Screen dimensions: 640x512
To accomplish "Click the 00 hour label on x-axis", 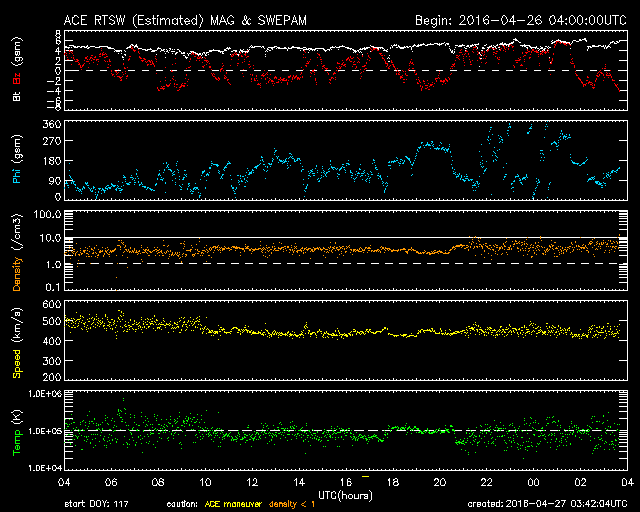I will point(533,482).
